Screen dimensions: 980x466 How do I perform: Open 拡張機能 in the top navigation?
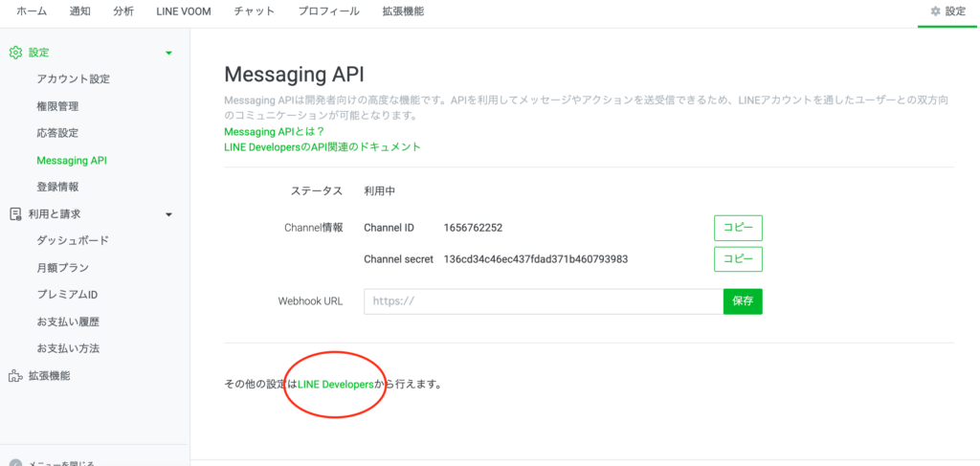(x=403, y=11)
